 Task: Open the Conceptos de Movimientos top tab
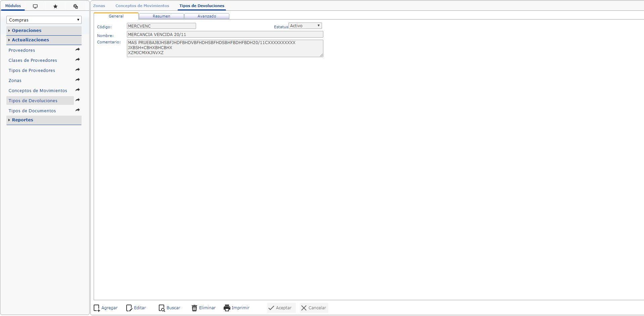tap(142, 6)
